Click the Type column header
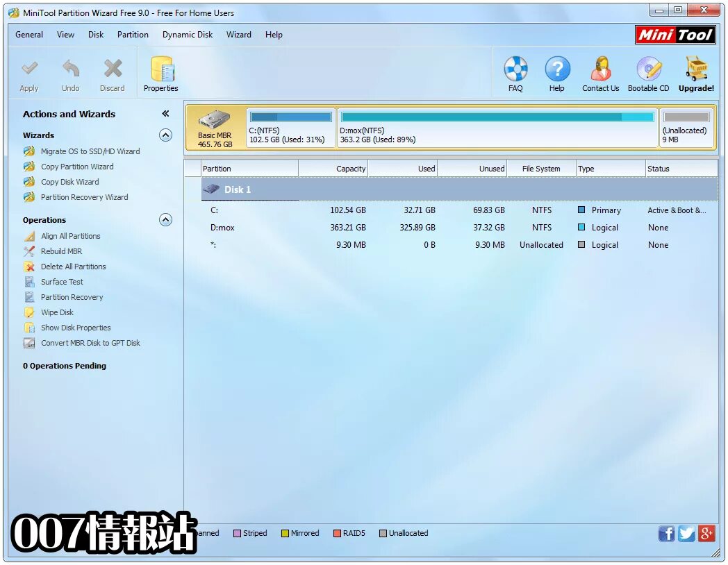 pos(611,169)
